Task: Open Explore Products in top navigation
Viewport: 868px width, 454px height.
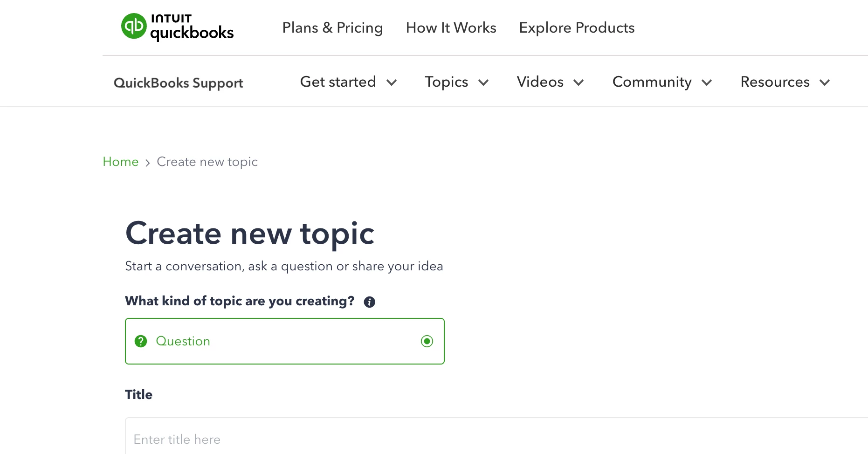Action: click(x=577, y=28)
